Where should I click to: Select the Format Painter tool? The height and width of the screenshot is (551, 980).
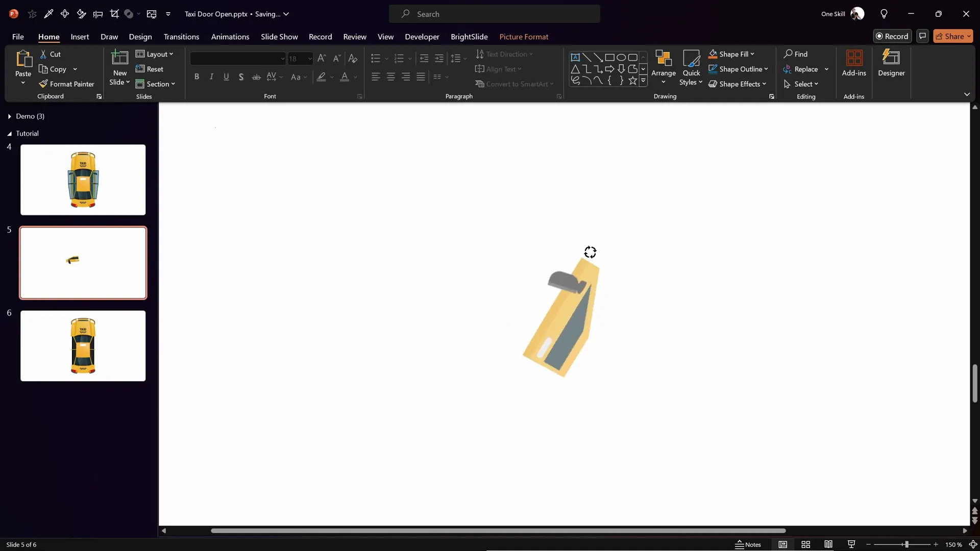point(68,84)
